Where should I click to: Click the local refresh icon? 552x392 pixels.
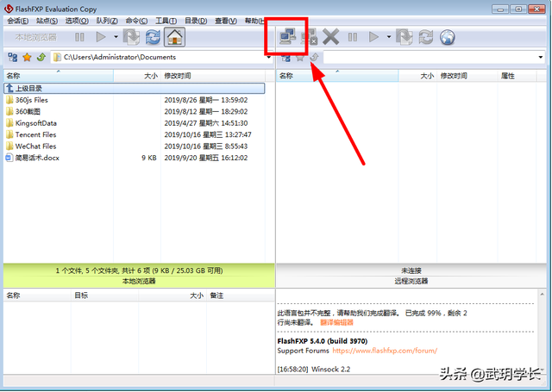click(x=154, y=37)
